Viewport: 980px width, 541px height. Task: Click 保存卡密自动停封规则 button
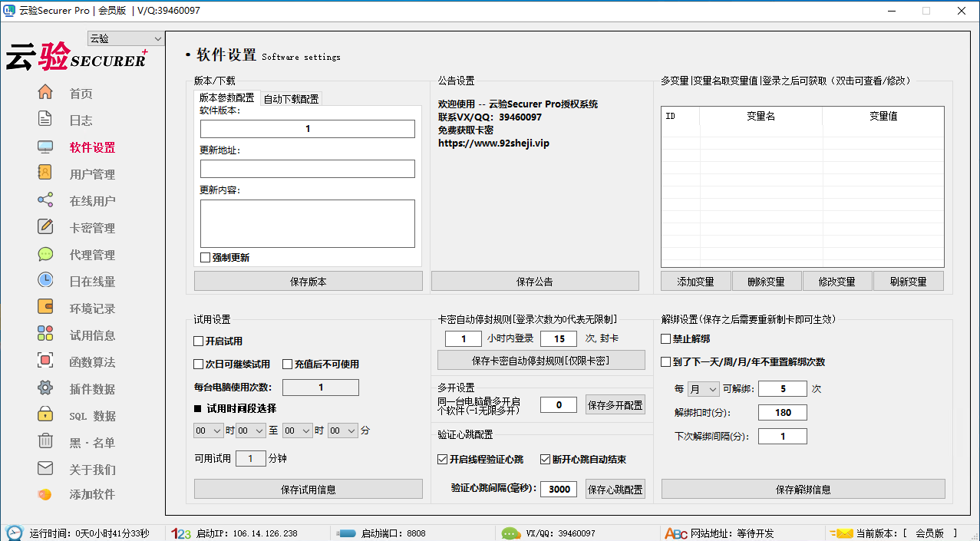click(541, 360)
